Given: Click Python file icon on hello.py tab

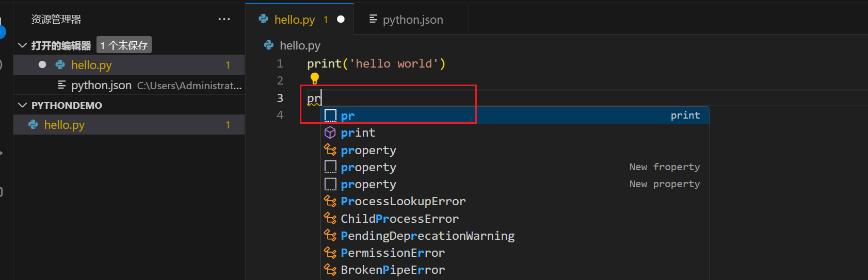Looking at the screenshot, I should point(264,19).
